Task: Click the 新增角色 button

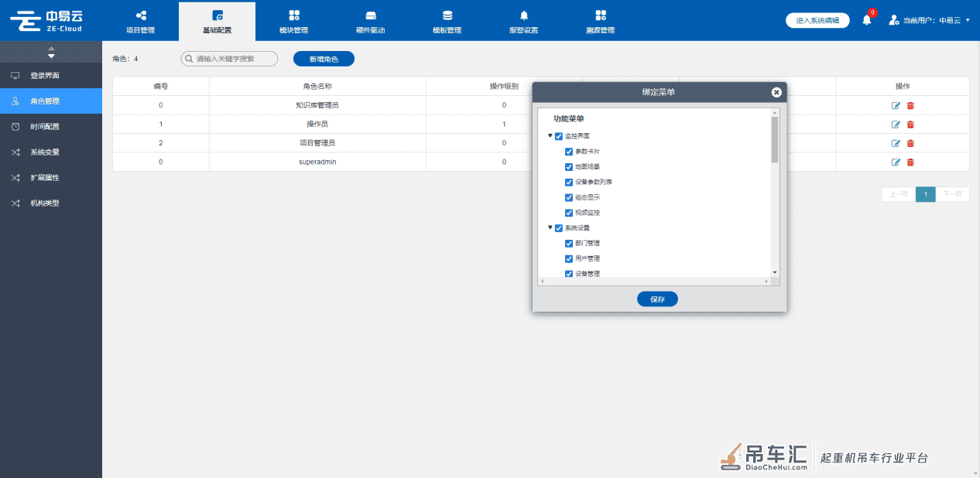Action: (324, 59)
